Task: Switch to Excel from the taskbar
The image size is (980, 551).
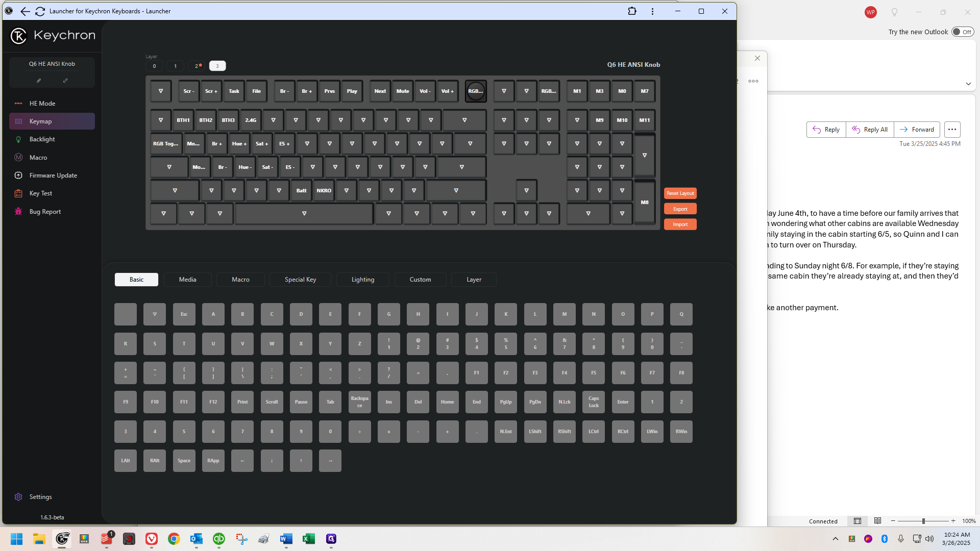Action: [309, 539]
